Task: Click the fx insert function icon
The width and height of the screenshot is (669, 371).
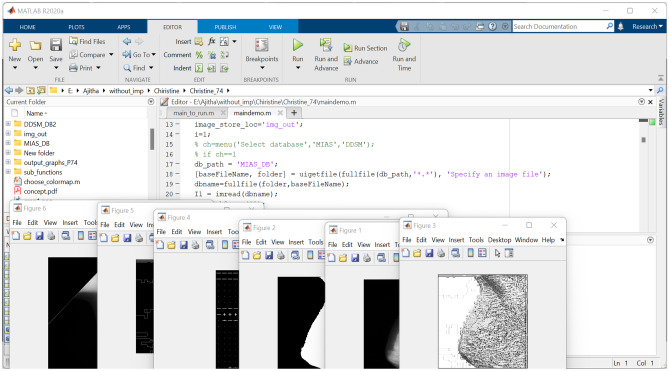Action: [212, 41]
